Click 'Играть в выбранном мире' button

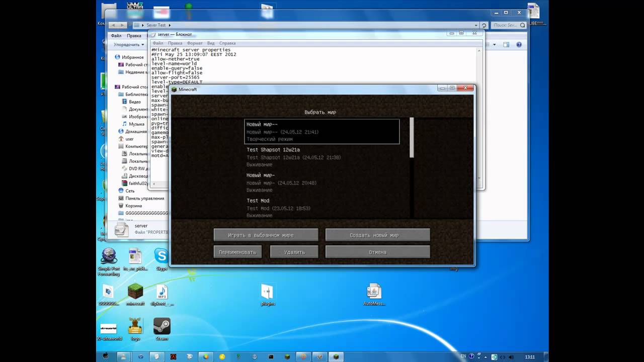coord(266,235)
